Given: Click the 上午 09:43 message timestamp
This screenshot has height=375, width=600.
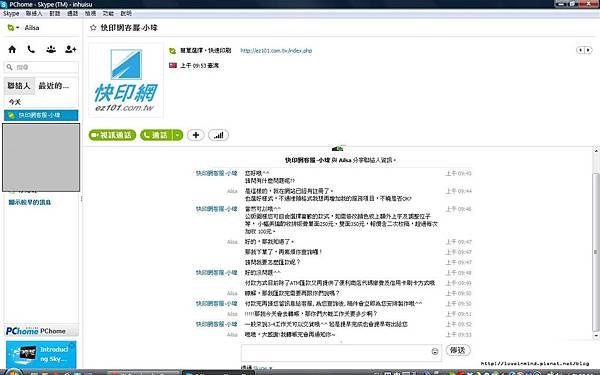Looking at the screenshot, I should click(x=458, y=173).
